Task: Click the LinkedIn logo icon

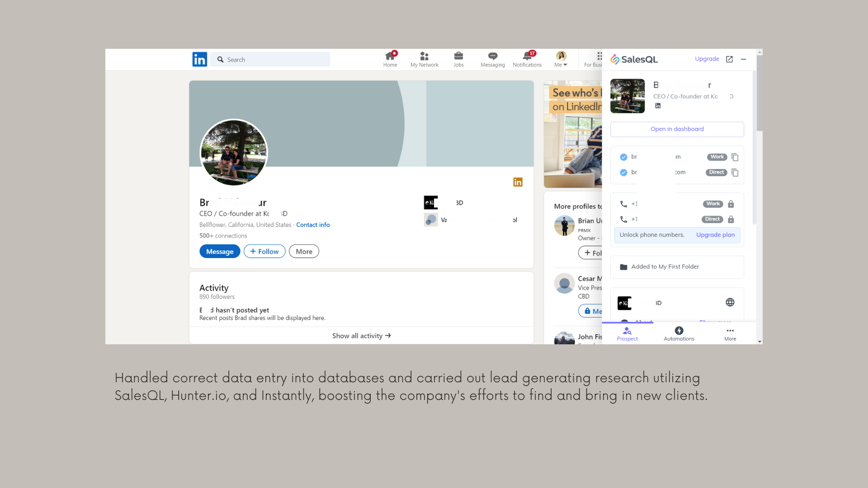Action: (199, 59)
